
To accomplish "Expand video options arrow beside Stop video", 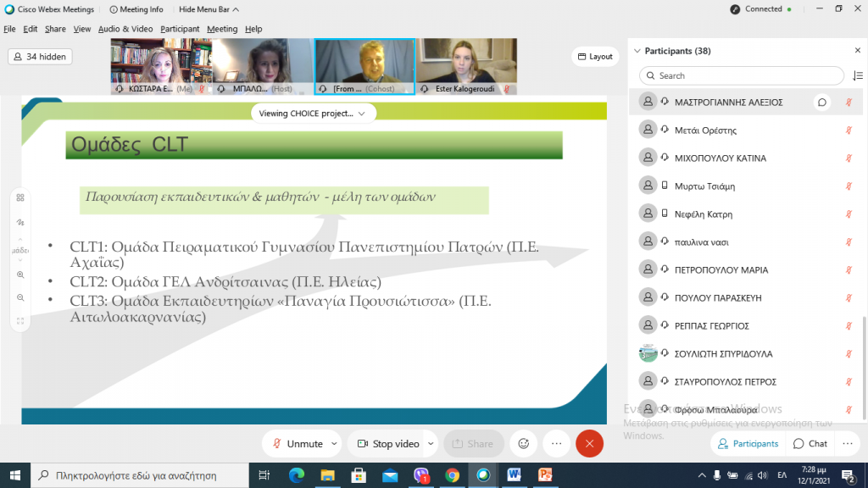I will click(431, 444).
